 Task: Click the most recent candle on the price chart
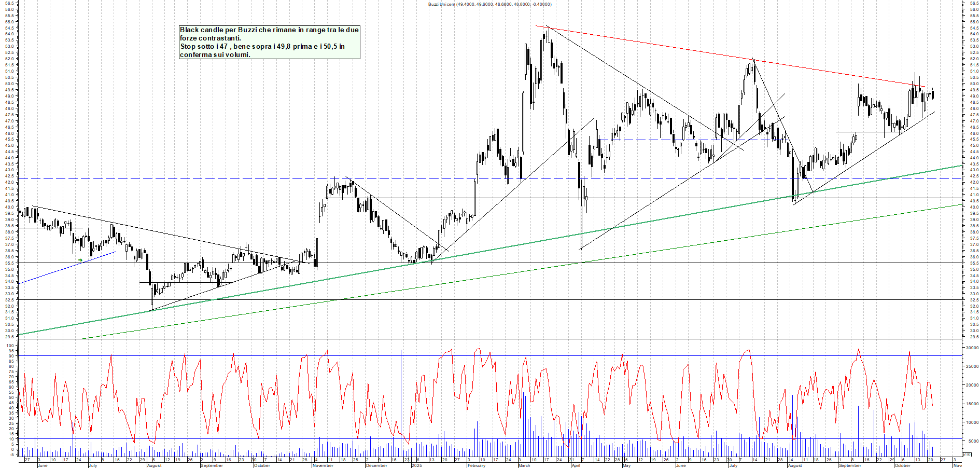coord(933,94)
